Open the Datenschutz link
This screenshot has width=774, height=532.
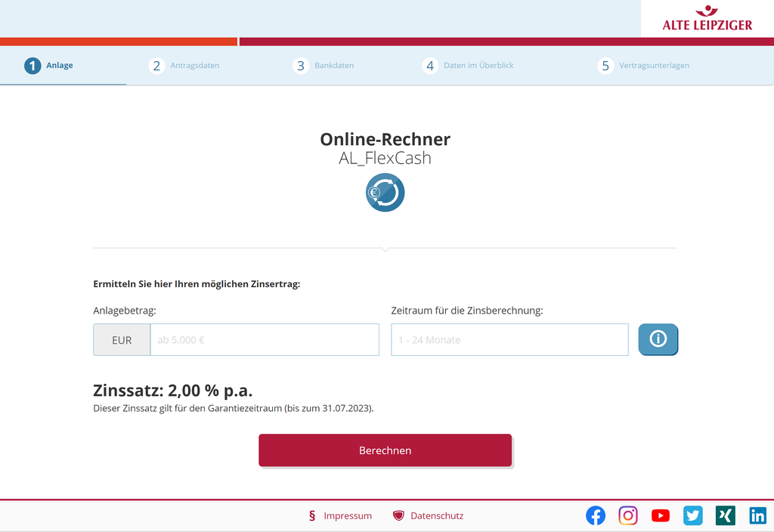tap(437, 515)
